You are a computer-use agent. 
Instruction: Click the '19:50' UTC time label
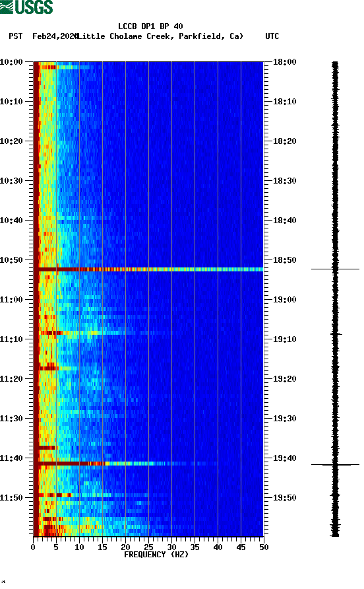click(285, 498)
